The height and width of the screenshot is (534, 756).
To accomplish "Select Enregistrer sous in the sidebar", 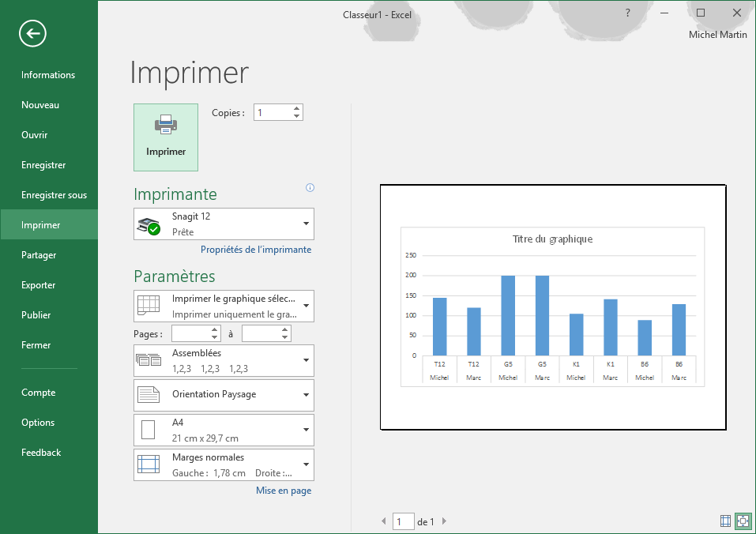I will (54, 195).
